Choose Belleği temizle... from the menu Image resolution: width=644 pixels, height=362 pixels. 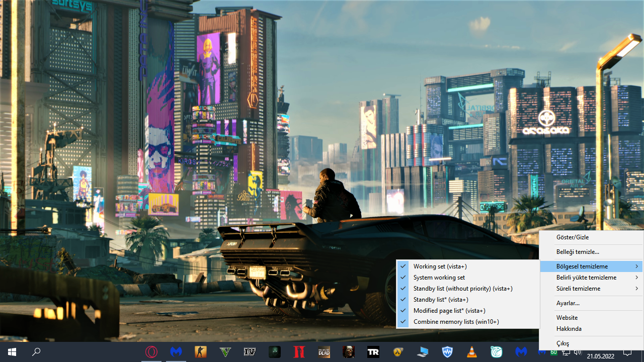tap(591, 252)
